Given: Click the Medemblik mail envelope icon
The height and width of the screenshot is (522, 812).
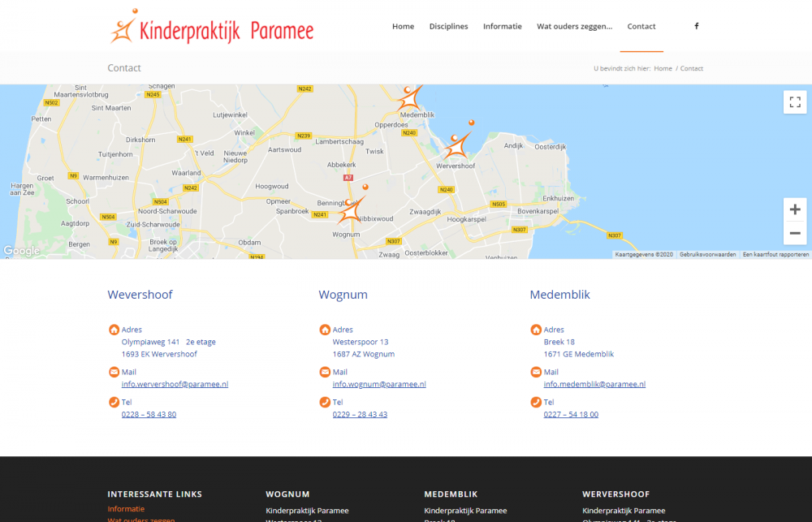Looking at the screenshot, I should coord(536,372).
